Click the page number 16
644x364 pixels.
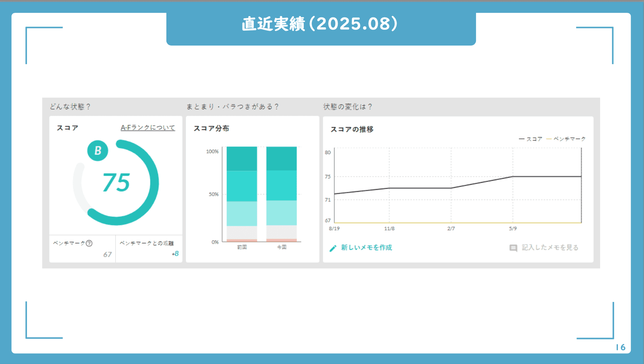620,347
